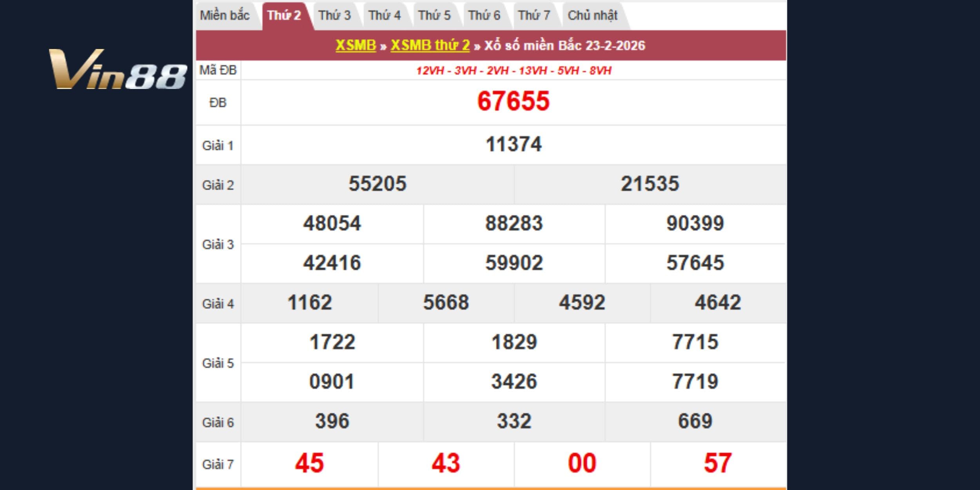Click the Vin88 logo

pyautogui.click(x=118, y=69)
